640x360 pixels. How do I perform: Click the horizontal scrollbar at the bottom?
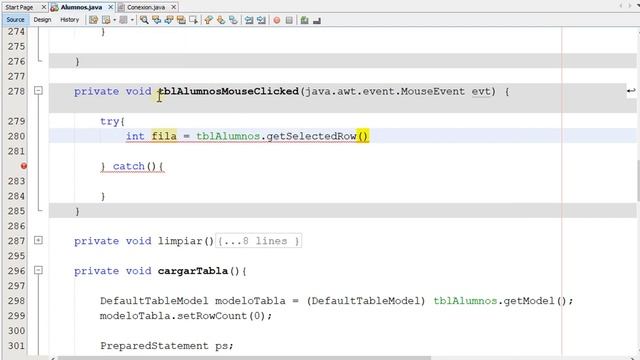click(244, 358)
